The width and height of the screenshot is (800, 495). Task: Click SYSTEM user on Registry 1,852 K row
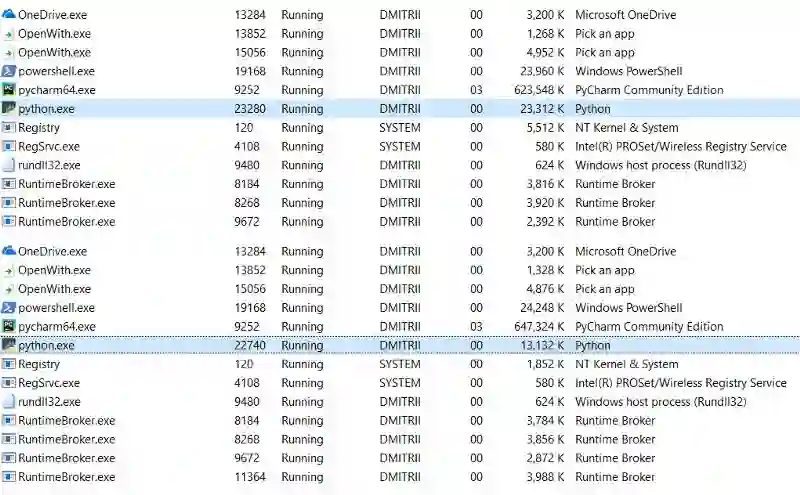point(399,364)
